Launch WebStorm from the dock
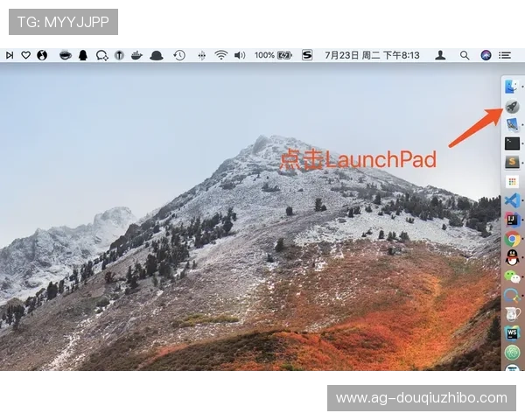This screenshot has width=525, height=420. 512,332
